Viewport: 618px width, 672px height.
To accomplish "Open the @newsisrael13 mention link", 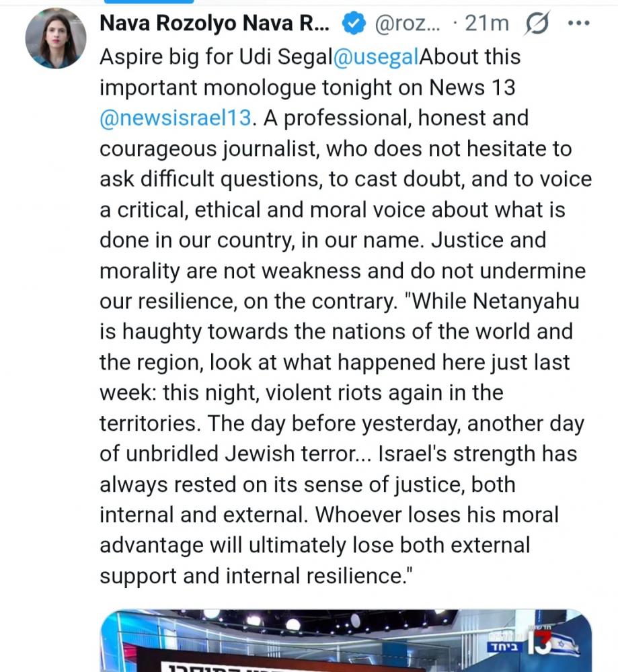I will coord(176,118).
